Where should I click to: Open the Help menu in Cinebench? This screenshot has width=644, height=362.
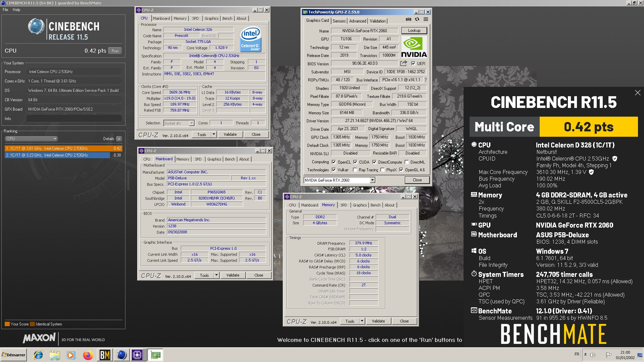pos(16,10)
